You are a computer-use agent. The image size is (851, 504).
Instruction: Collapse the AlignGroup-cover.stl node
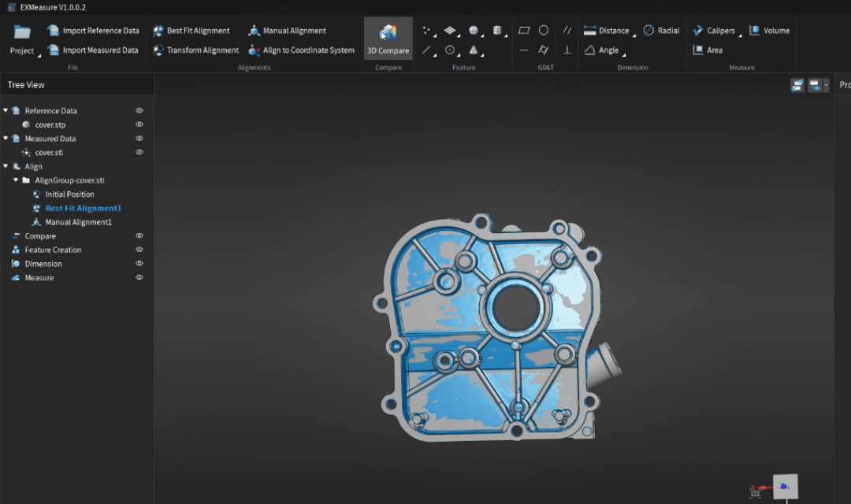[16, 180]
